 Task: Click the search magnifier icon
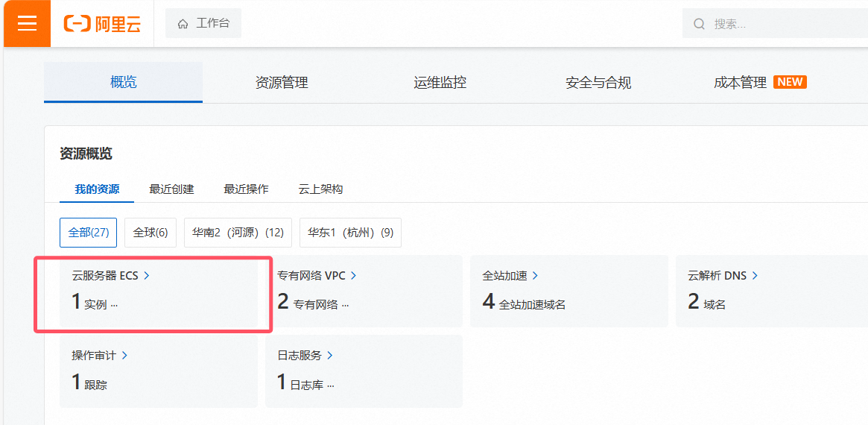(699, 24)
